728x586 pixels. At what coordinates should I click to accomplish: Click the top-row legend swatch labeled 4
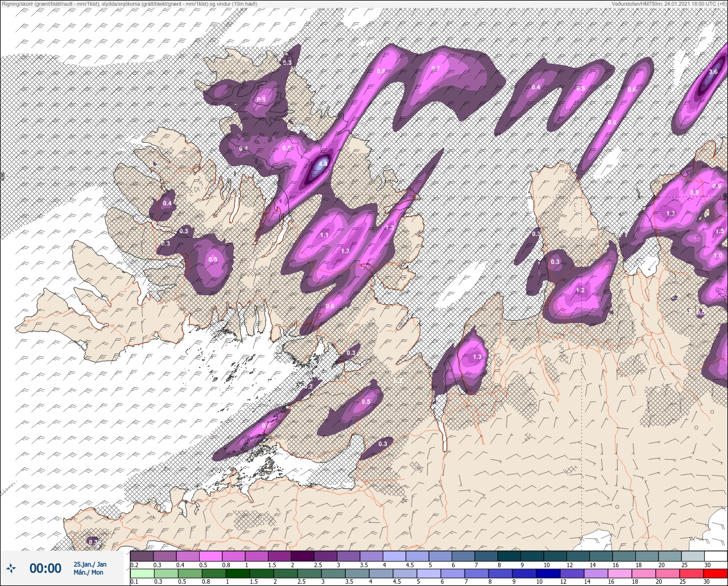[x=394, y=556]
